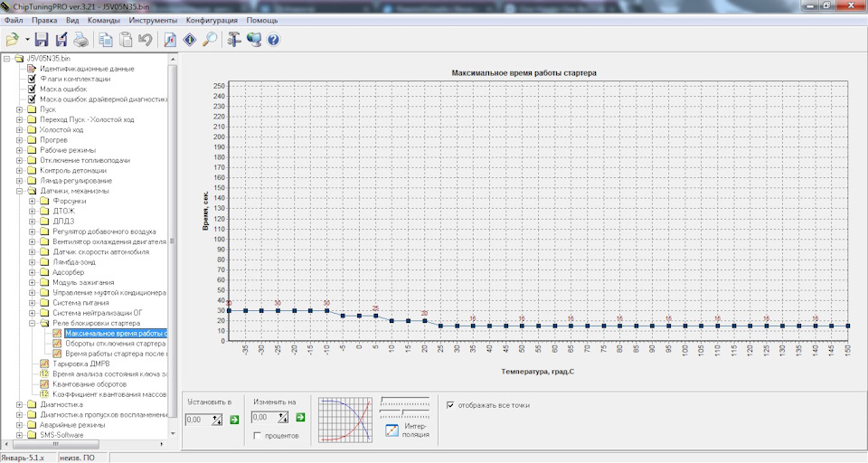Open the Вид menu
This screenshot has width=868, height=463.
[72, 21]
